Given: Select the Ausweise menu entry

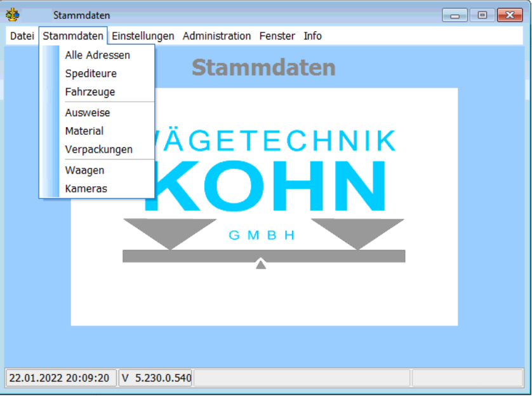Looking at the screenshot, I should click(97, 113).
